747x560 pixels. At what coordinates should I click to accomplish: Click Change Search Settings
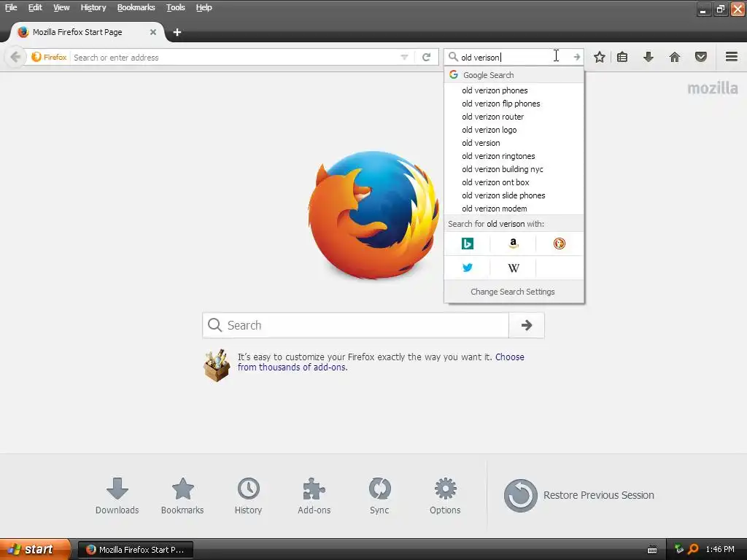pos(513,292)
